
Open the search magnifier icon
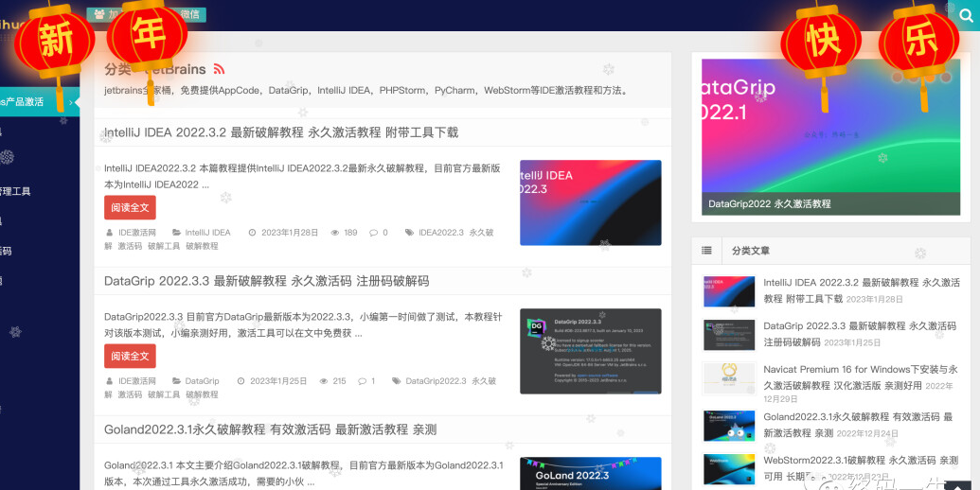[967, 15]
